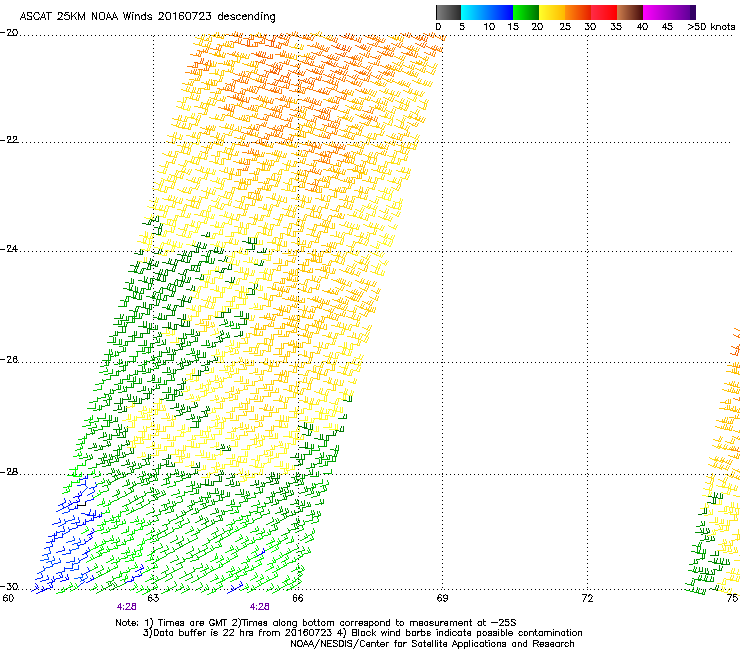
Task: Click the brown 35-40 knots legend swatch
Action: (x=630, y=12)
